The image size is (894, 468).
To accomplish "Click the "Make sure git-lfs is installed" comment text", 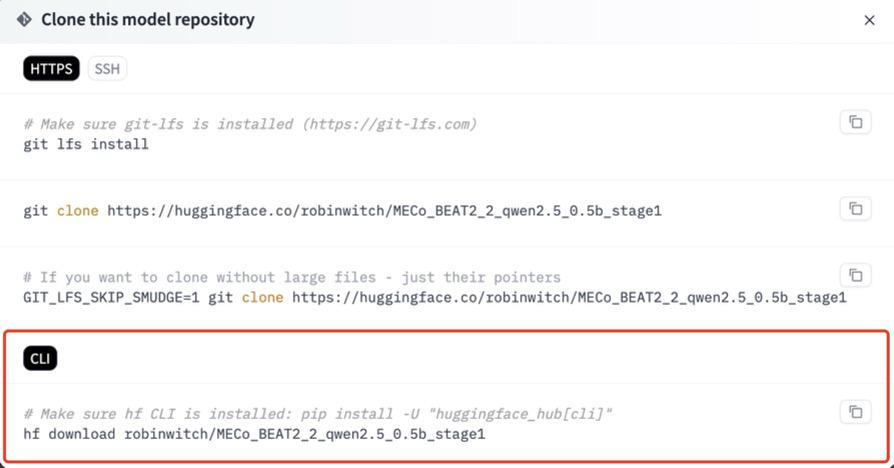I will click(x=161, y=124).
